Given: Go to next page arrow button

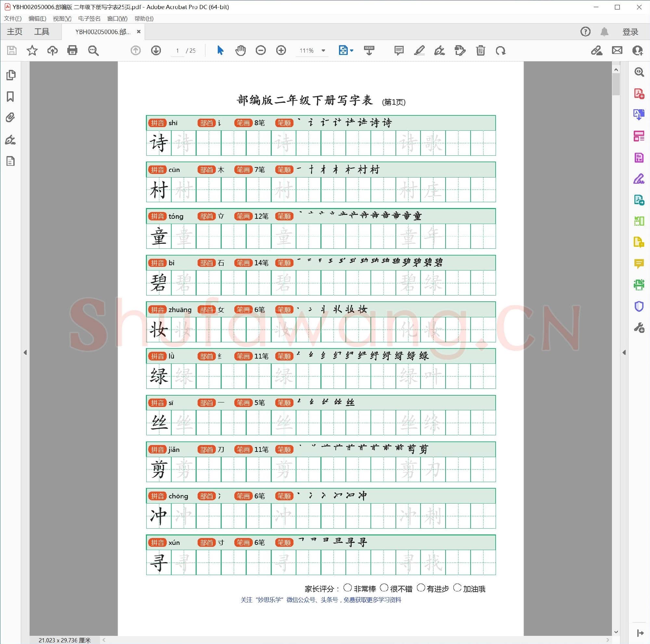Looking at the screenshot, I should coord(156,50).
